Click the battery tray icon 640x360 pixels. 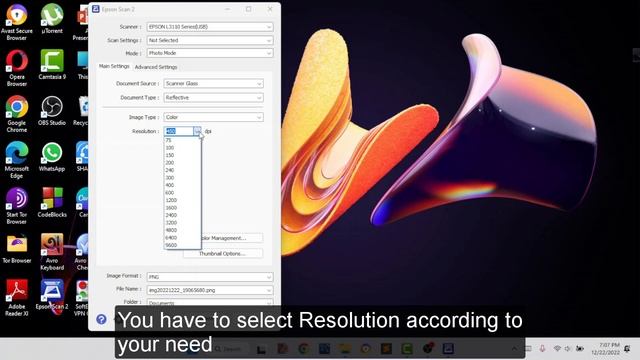click(x=580, y=348)
